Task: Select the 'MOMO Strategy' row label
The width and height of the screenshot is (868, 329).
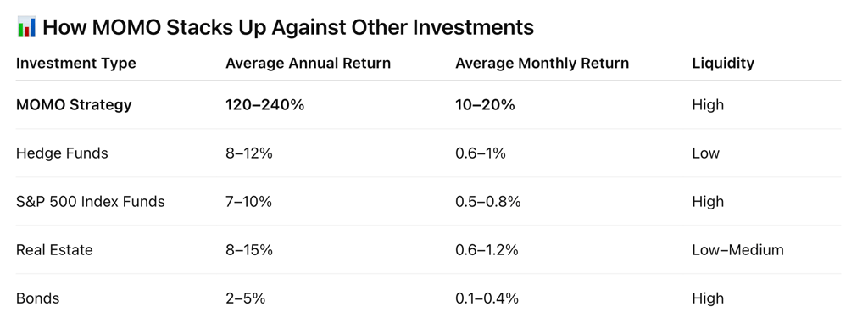Action: (x=74, y=104)
